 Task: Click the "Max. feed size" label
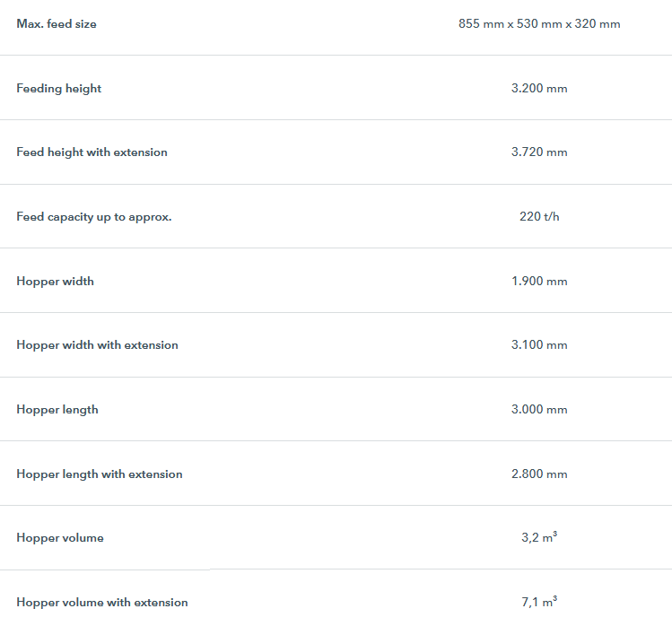tap(57, 24)
